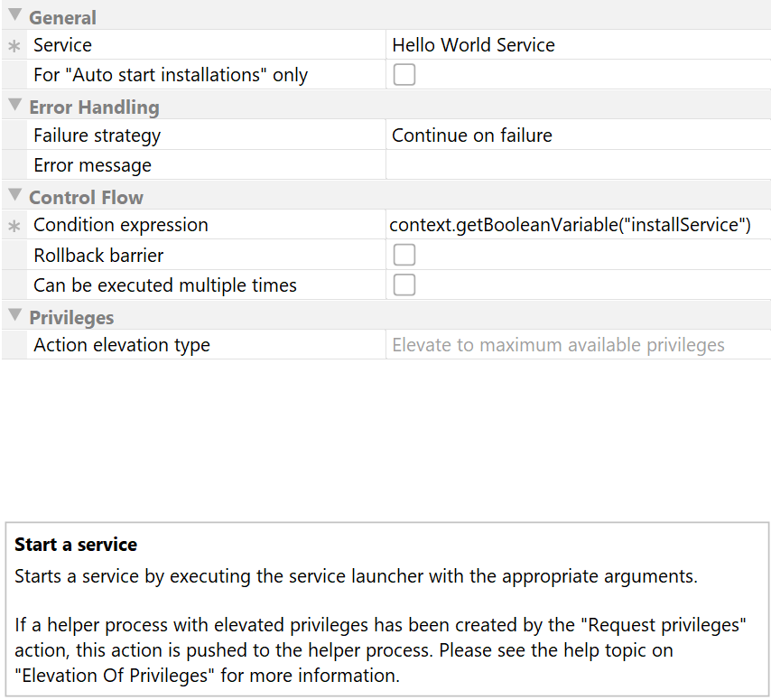Collapse the General section triangle
The width and height of the screenshot is (771, 700).
click(14, 15)
